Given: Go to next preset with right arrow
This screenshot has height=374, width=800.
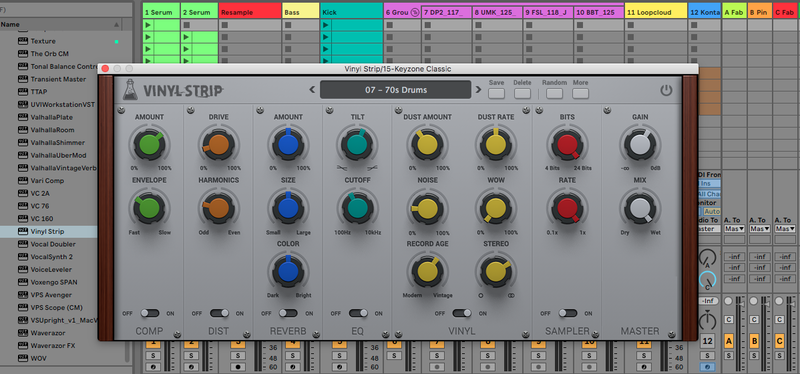Looking at the screenshot, I should pyautogui.click(x=478, y=90).
